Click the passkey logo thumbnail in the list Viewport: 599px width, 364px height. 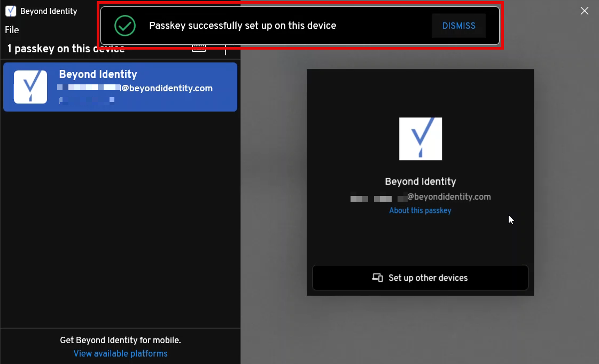pyautogui.click(x=30, y=87)
